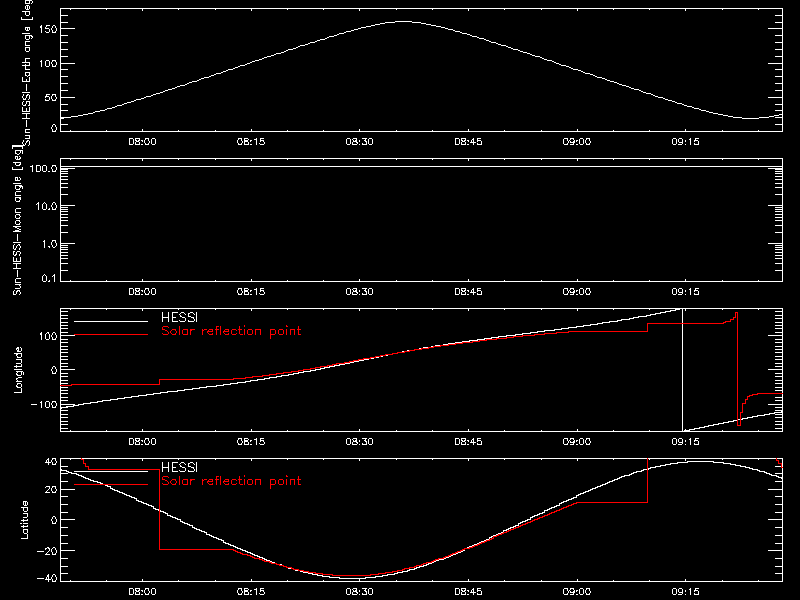The height and width of the screenshot is (600, 800).
Task: Click 08:30 under the Longitude plot
Action: pyautogui.click(x=360, y=442)
